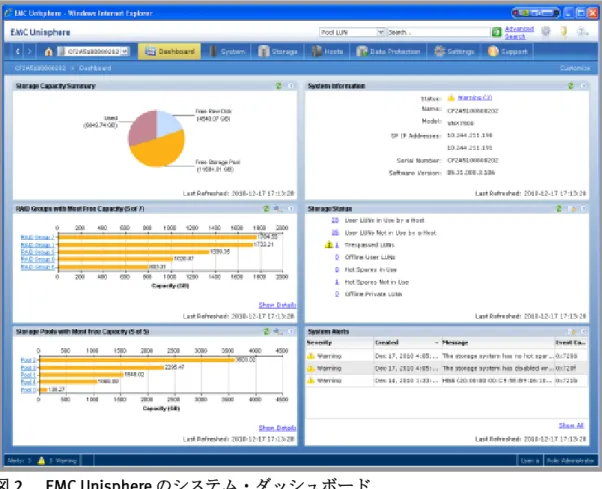This screenshot has width=602, height=489.
Task: Refresh the System Information panel
Action: point(571,86)
